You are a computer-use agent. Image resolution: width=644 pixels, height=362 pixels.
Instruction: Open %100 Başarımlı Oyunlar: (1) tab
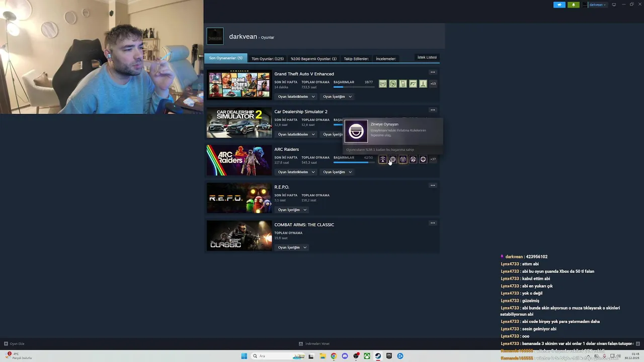pos(313,59)
